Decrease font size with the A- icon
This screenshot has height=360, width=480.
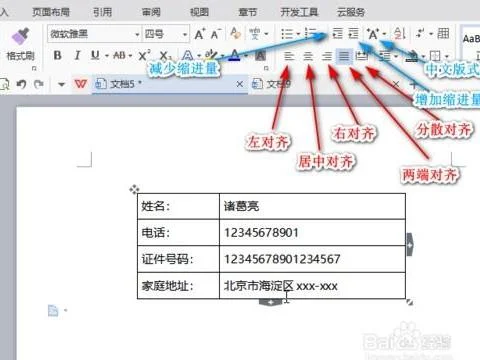tap(216, 34)
